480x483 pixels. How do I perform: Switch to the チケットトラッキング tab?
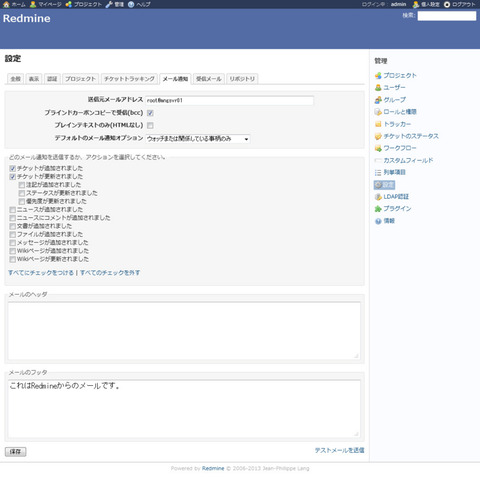pos(129,79)
